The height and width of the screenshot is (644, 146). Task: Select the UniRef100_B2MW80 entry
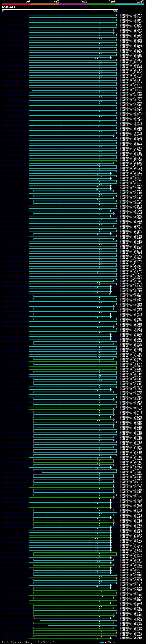point(131,208)
